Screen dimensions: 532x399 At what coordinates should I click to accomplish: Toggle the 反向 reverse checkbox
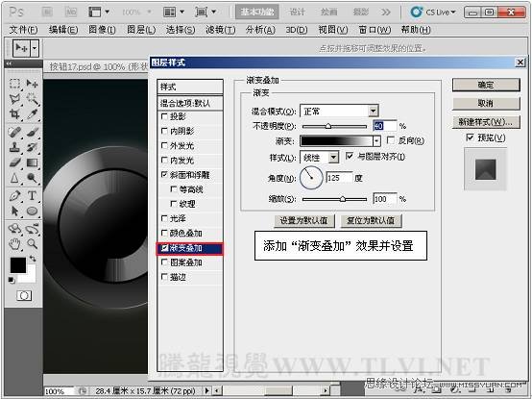[x=391, y=140]
